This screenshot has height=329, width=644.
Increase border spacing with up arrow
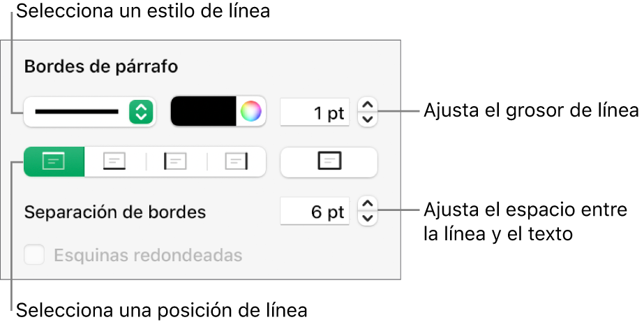[x=368, y=205]
